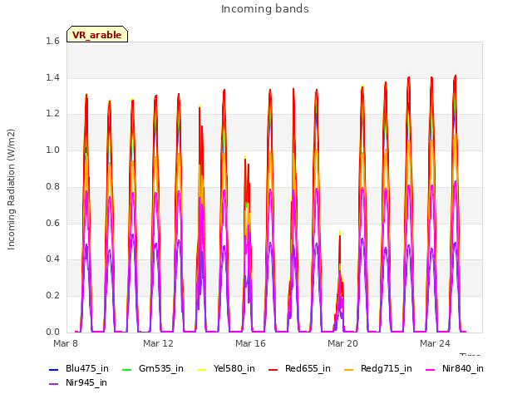Click the chart title Incoming bands
This screenshot has height=399, width=532.
click(265, 9)
